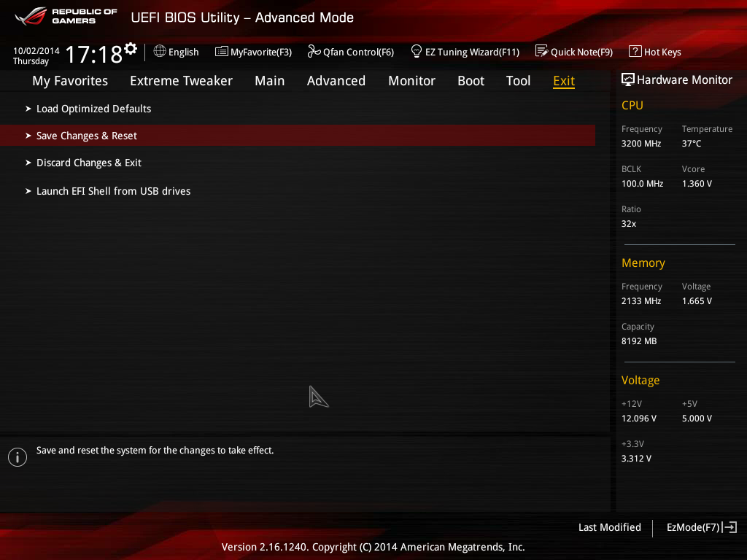Click the EzMode exit arrow icon
The height and width of the screenshot is (560, 747).
[x=729, y=527]
